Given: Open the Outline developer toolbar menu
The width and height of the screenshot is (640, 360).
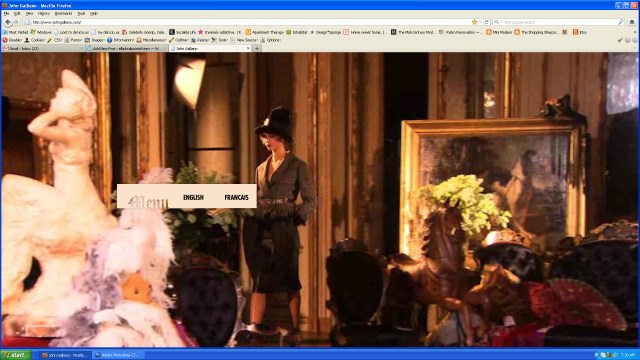Looking at the screenshot, I should [x=179, y=40].
